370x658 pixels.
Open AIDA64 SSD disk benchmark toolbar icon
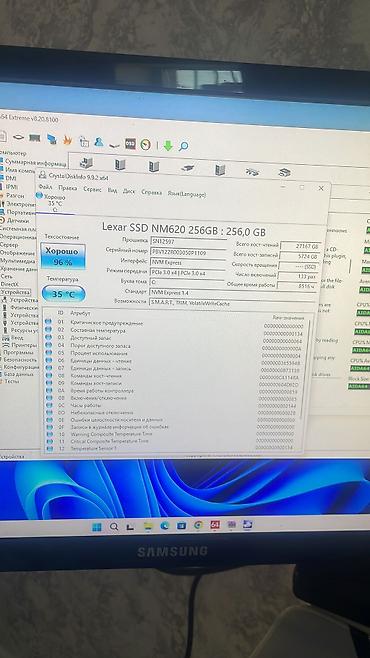(x=130, y=144)
